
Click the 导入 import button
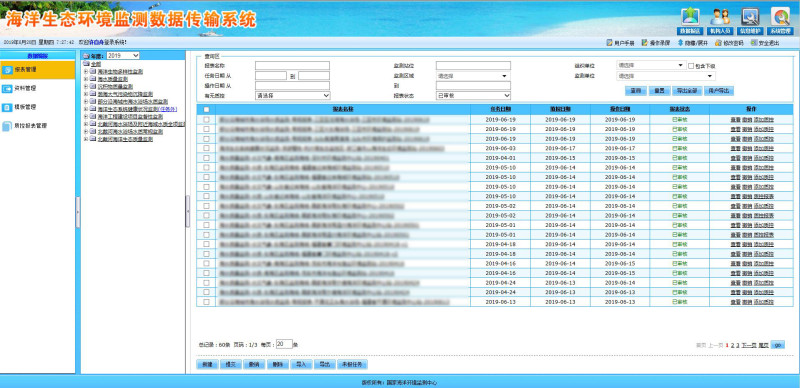301,365
